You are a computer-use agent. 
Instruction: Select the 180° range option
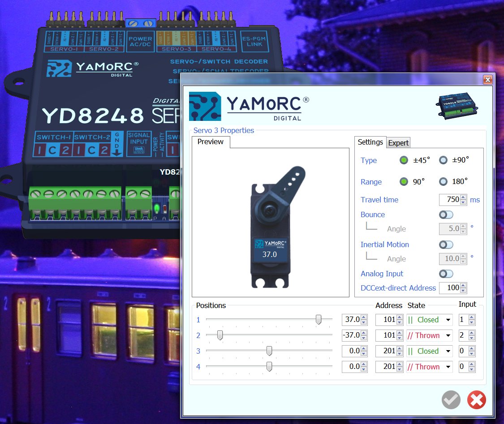443,181
